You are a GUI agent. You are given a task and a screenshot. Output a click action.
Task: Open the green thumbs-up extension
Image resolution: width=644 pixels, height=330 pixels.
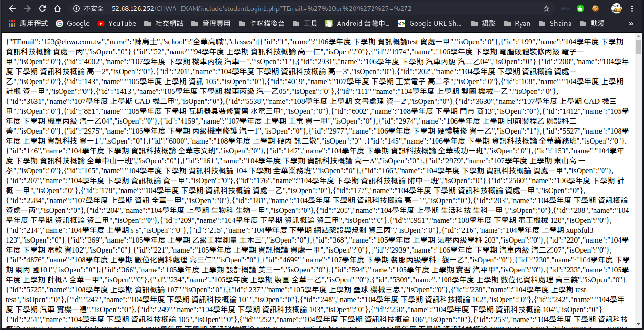click(x=580, y=8)
